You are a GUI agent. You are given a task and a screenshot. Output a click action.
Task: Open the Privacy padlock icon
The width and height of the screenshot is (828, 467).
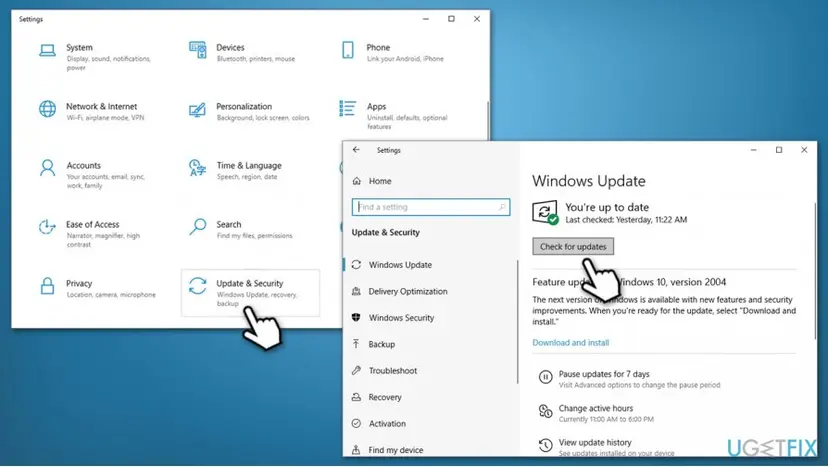click(x=47, y=286)
